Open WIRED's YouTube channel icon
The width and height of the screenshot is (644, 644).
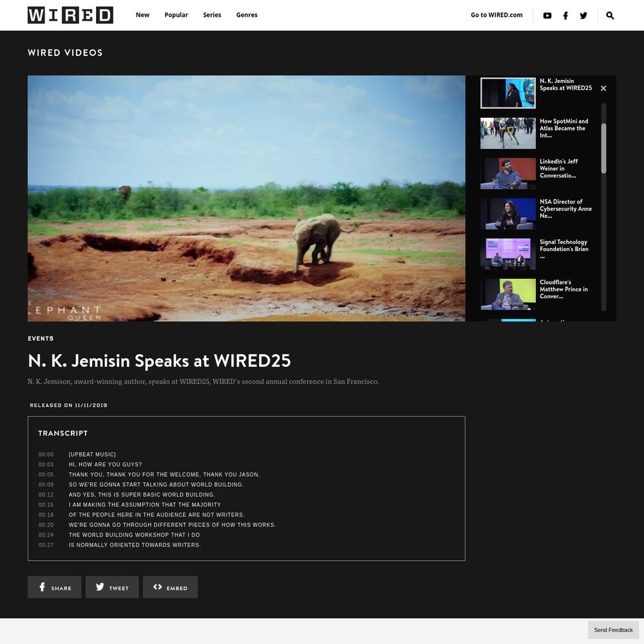[547, 15]
